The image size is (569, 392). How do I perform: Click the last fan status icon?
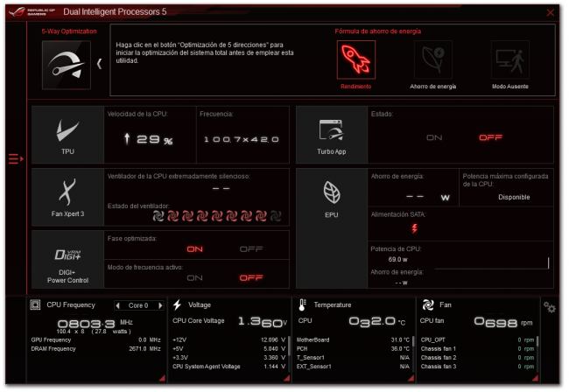pyautogui.click(x=276, y=216)
